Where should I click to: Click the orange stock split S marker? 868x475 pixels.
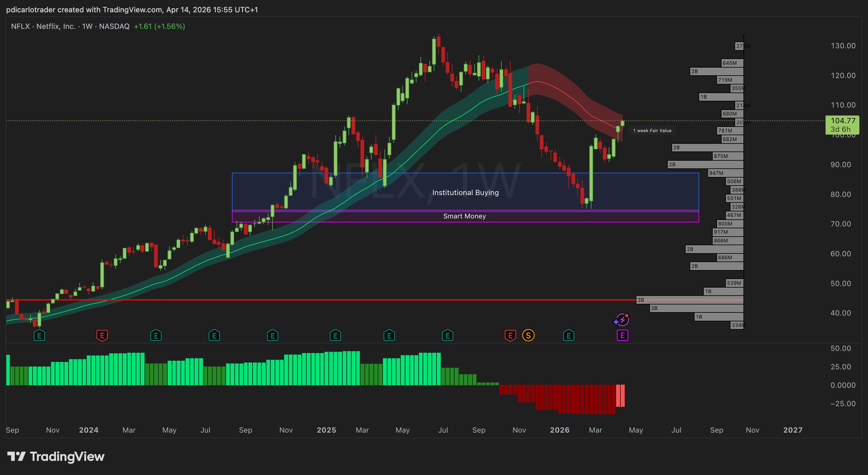[528, 335]
